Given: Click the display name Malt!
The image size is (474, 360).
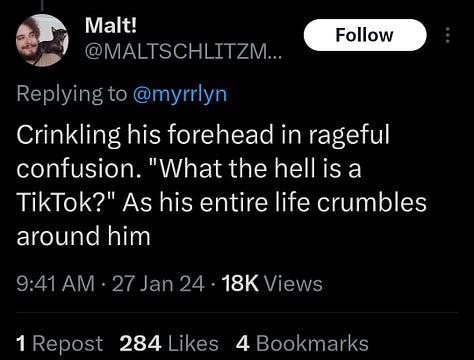Looking at the screenshot, I should click(x=111, y=25).
